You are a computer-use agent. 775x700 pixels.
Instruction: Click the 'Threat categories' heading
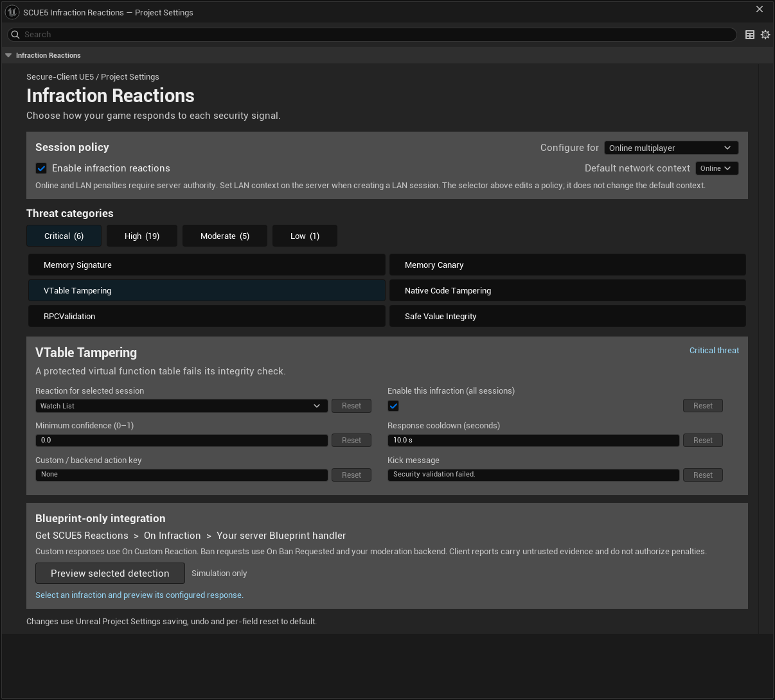coord(69,213)
